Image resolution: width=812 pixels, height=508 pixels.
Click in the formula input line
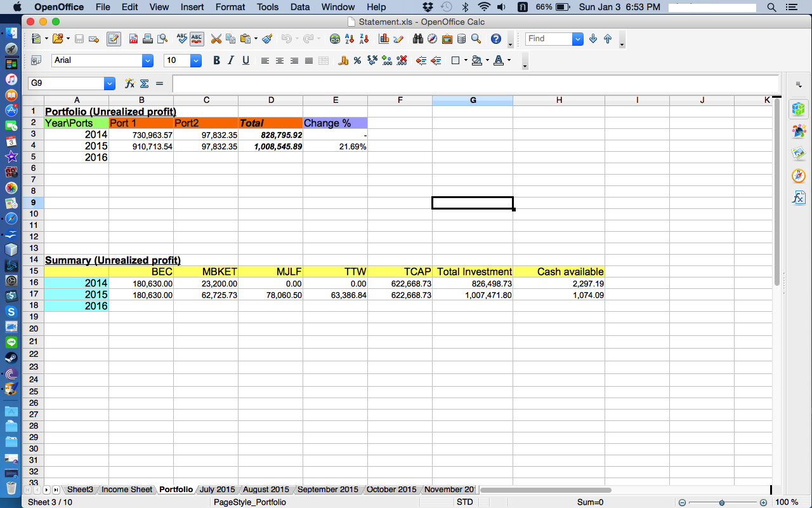[x=475, y=83]
